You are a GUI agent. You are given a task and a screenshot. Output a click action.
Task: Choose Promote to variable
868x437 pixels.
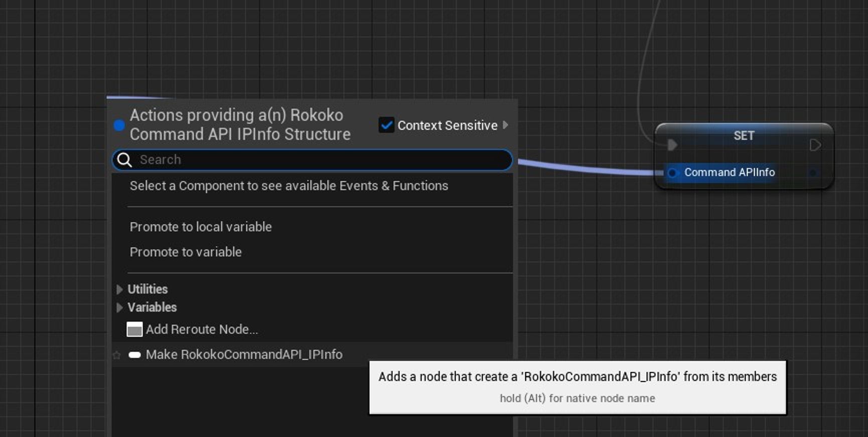[186, 252]
